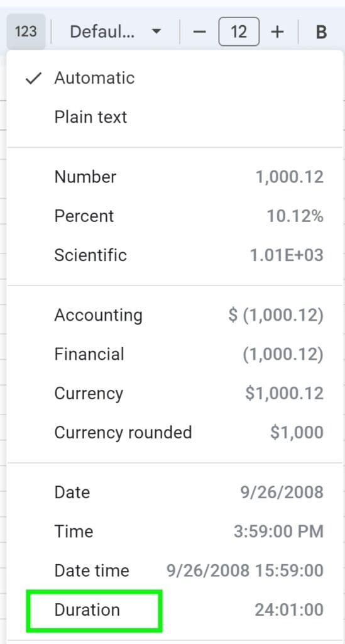
Task: Choose the Accounting format
Action: click(x=174, y=315)
